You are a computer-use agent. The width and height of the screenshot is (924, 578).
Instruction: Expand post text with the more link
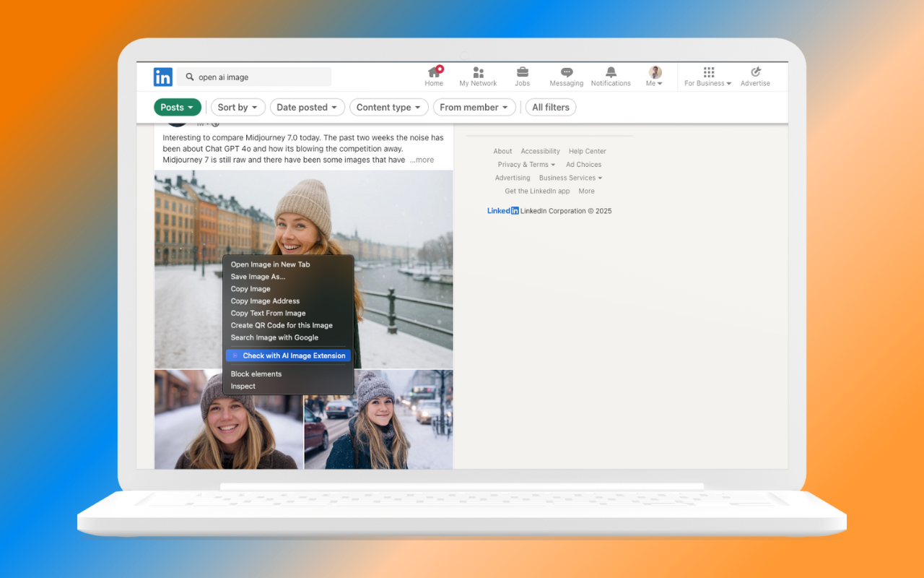(422, 160)
